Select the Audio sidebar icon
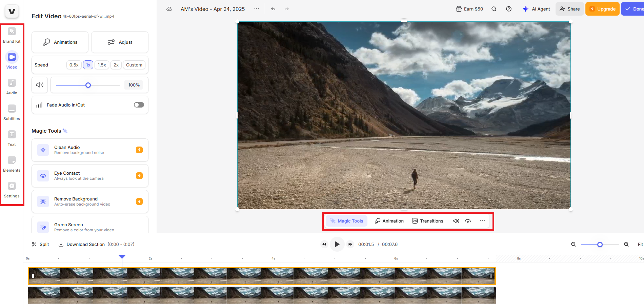This screenshot has height=308, width=644. [12, 86]
